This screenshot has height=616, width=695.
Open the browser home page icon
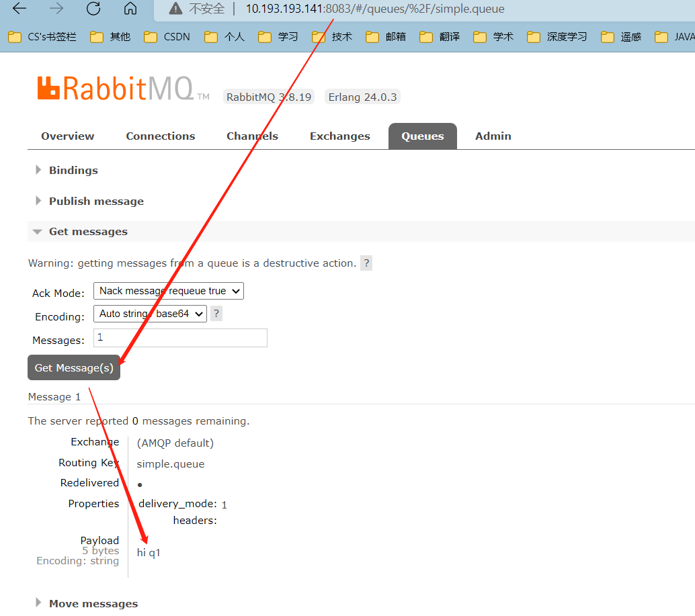coord(130,9)
